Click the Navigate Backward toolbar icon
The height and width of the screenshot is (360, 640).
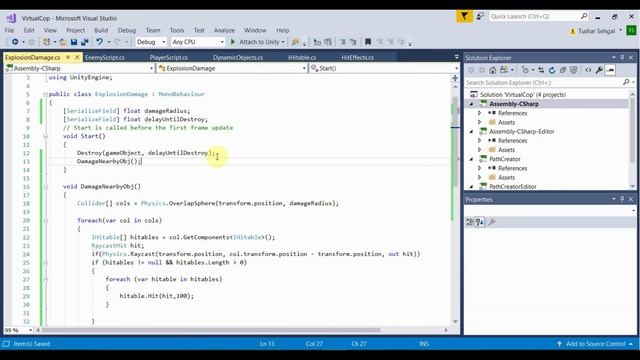pos(15,42)
